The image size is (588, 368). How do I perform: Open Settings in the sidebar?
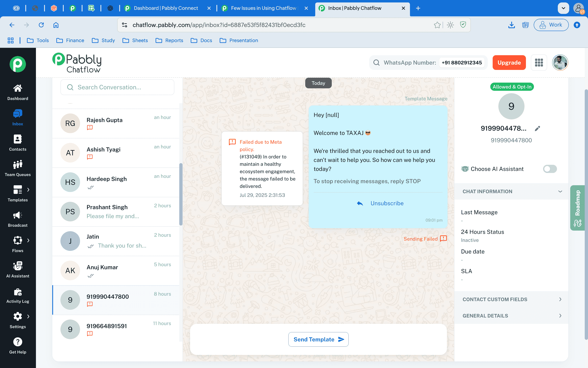[18, 320]
